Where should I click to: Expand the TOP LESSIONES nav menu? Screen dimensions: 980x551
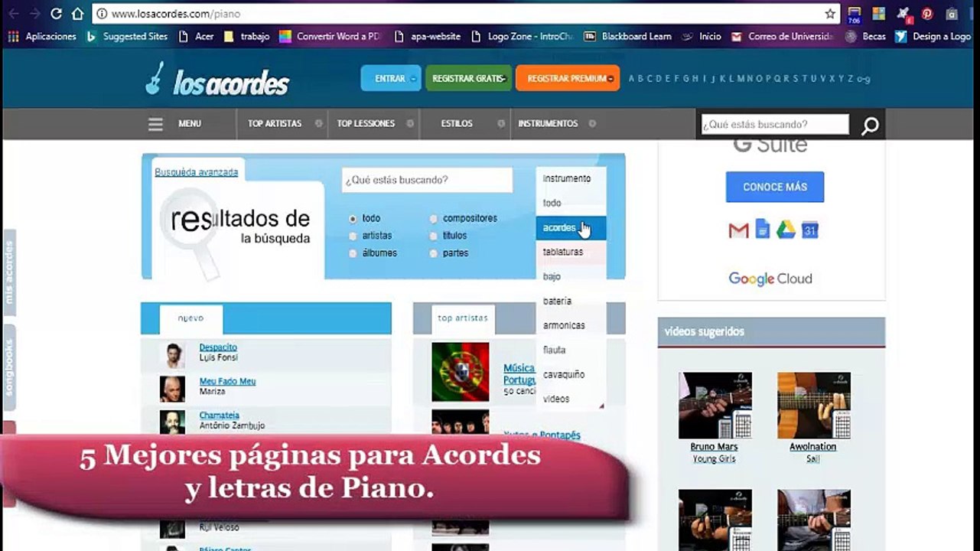pyautogui.click(x=373, y=124)
